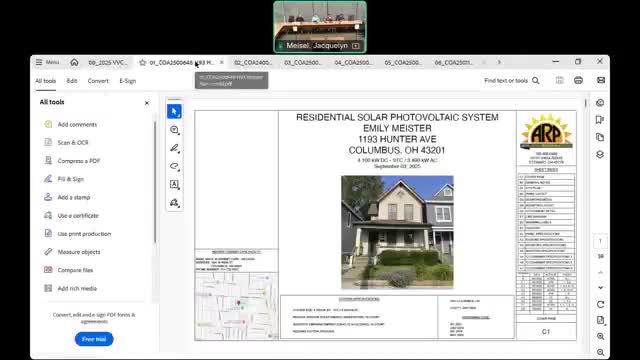The height and width of the screenshot is (360, 640).
Task: Click the document title RESIDENTIAL SOLAR PHOTOVOLTAIC SYSTEM
Action: click(x=397, y=118)
